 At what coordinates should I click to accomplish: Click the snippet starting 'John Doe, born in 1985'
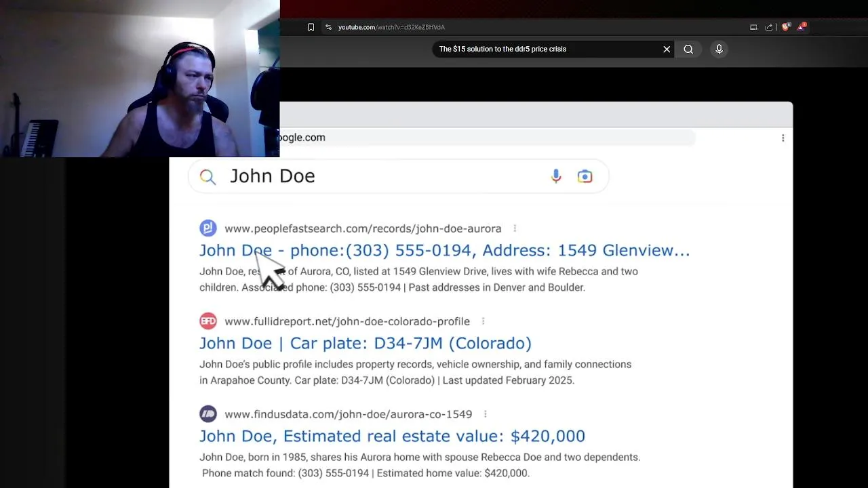(420, 465)
